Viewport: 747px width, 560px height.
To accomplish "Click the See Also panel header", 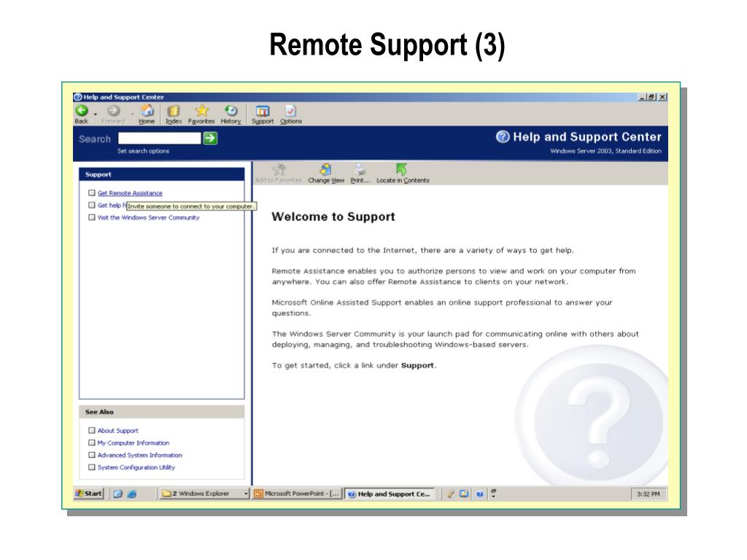I will point(161,412).
